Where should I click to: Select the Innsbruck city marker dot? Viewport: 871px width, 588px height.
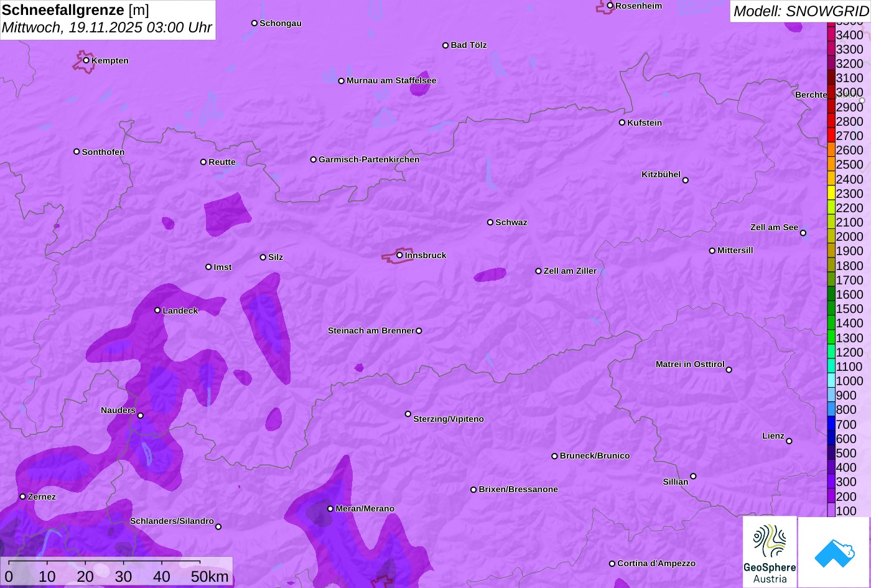click(x=399, y=255)
